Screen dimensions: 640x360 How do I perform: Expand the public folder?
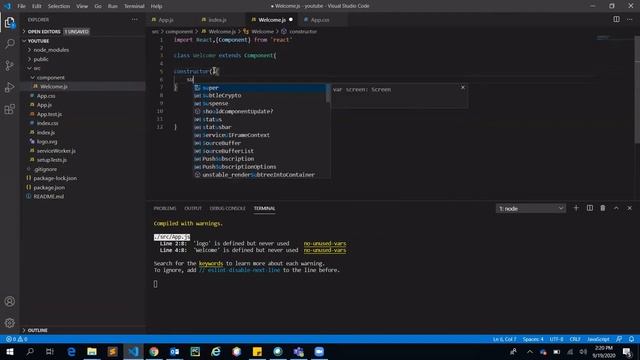[x=41, y=59]
